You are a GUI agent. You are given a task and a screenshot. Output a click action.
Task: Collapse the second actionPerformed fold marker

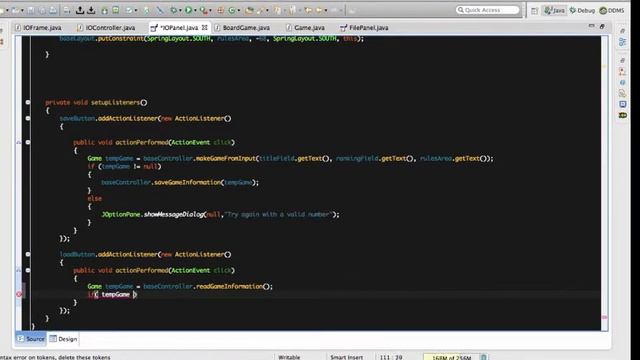[x=28, y=270]
